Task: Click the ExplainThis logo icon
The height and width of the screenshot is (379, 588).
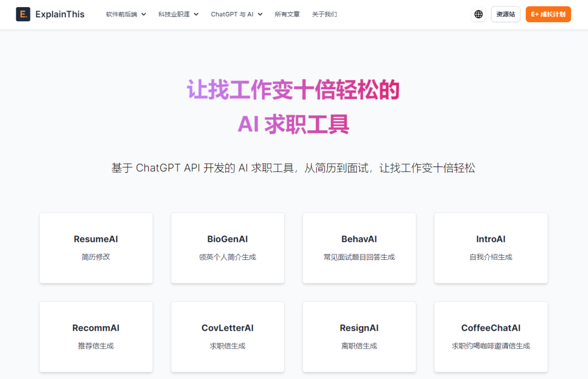Action: point(23,14)
